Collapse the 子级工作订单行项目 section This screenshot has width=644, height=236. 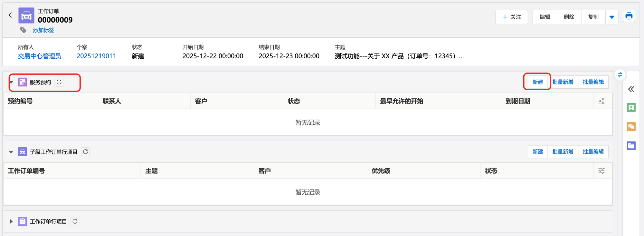tap(11, 152)
